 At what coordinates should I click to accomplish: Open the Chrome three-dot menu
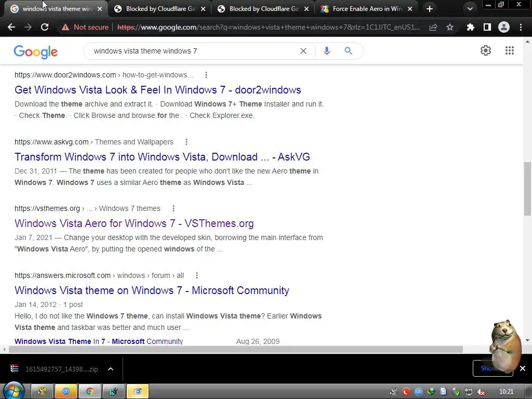[521, 27]
